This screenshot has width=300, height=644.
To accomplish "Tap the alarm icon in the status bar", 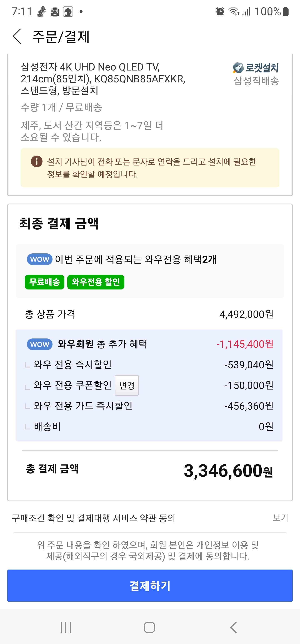I will pos(220,11).
